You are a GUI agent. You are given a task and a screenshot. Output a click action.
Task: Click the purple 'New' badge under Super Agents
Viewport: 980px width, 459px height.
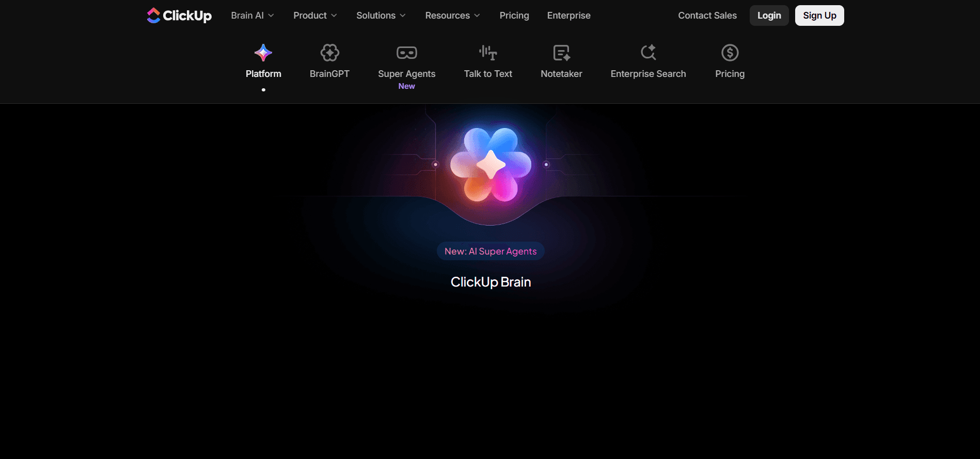[x=407, y=86]
